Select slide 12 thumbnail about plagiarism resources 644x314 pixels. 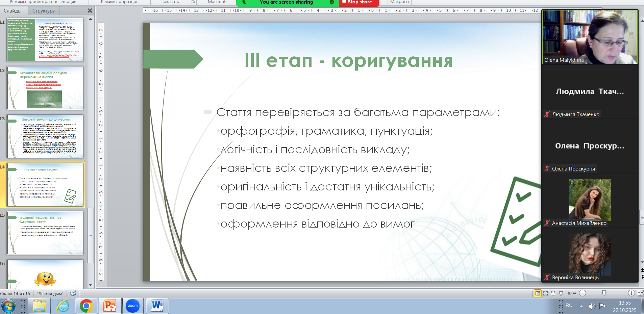click(45, 88)
